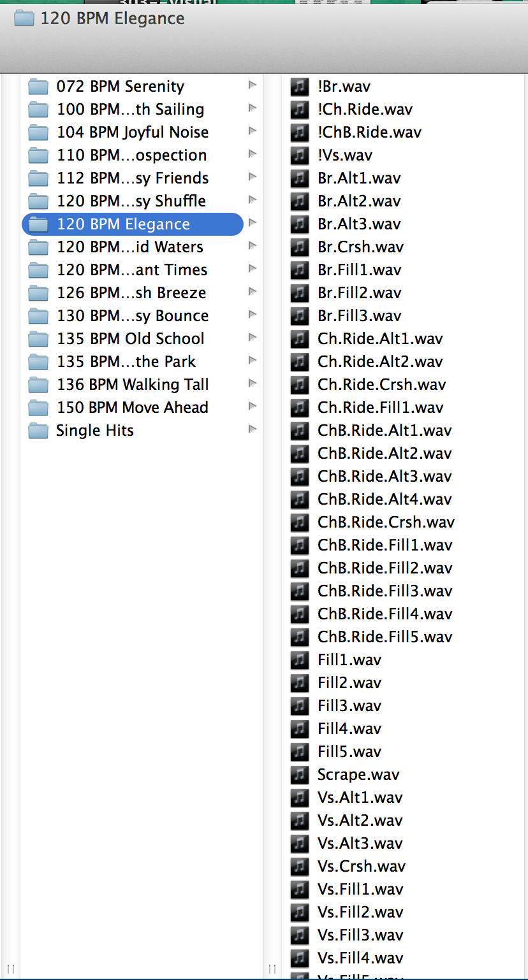This screenshot has width=528, height=980.
Task: Select the file Ch.Ride.Crsh.wav
Action: point(381,385)
